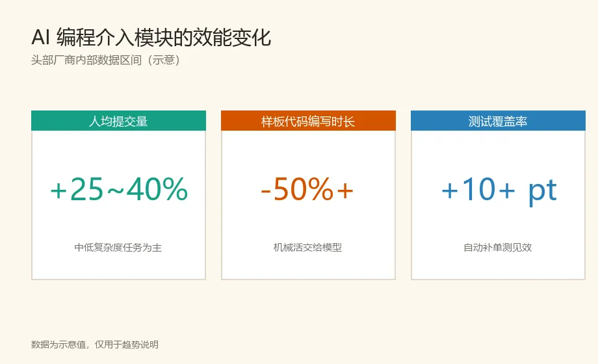Select the blue 测试覆盖率 header
This screenshot has width=598, height=364.
[498, 121]
